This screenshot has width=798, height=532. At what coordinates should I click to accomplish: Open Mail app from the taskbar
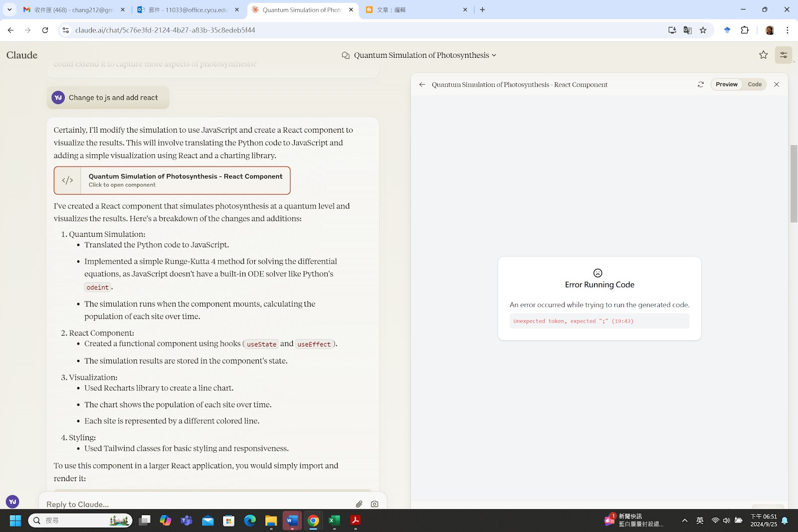207,521
